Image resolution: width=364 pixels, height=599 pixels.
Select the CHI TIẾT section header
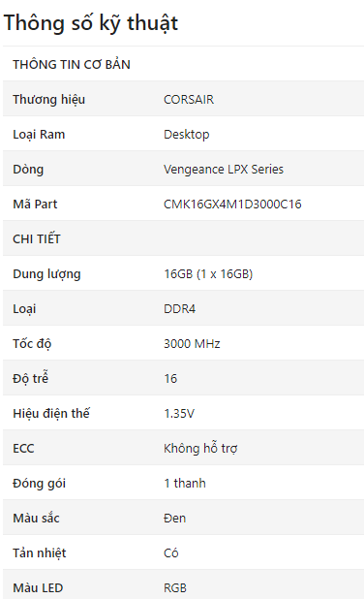coord(37,238)
